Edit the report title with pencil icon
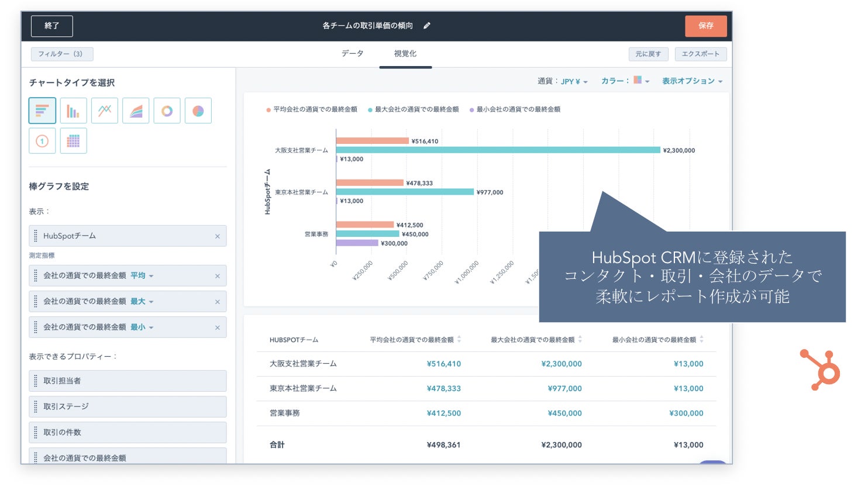 (x=427, y=26)
